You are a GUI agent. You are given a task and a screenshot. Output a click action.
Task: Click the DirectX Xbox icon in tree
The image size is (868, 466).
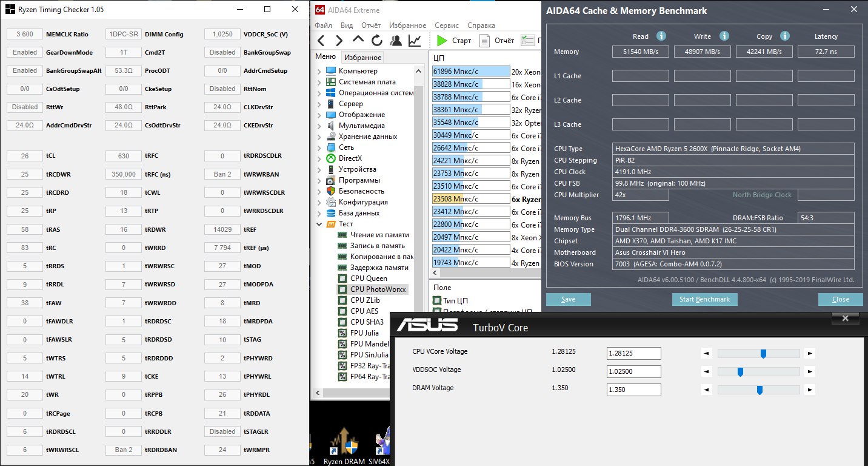tap(330, 158)
